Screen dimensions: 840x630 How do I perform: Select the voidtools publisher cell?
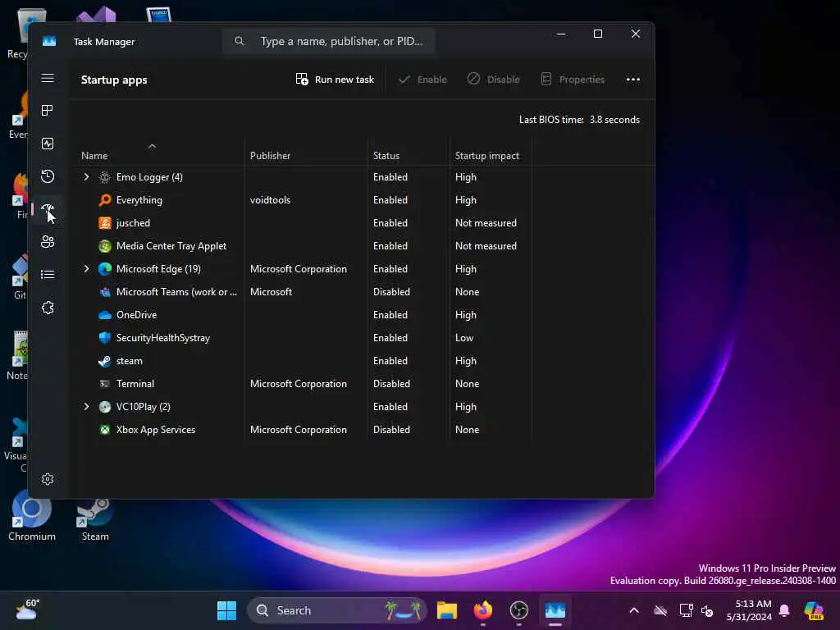coord(270,200)
